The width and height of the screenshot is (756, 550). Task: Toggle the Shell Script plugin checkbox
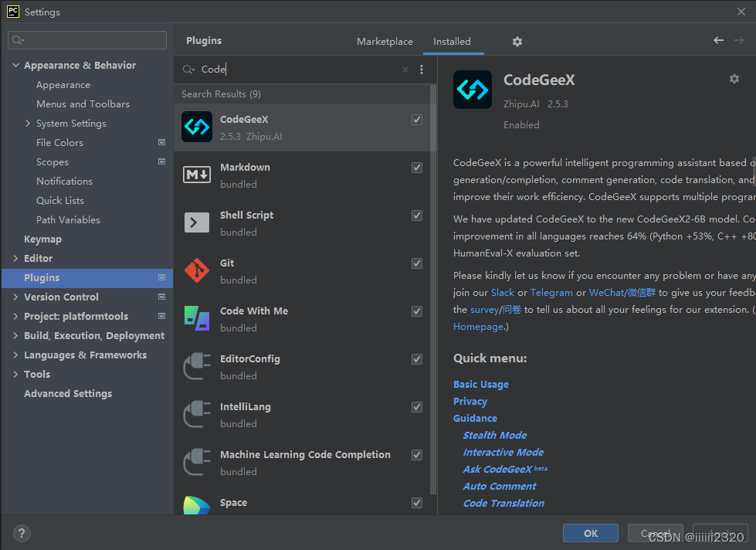(x=417, y=216)
